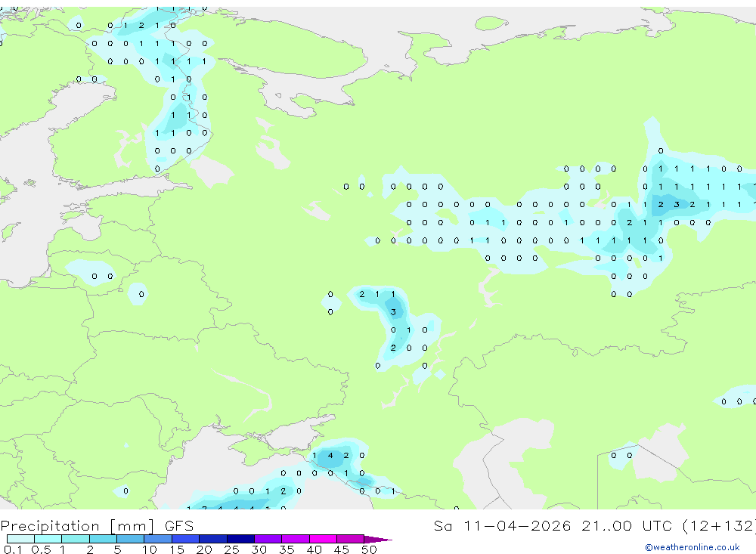Select the 1–2 mm legend color swatch
This screenshot has width=756, height=554.
76,539
